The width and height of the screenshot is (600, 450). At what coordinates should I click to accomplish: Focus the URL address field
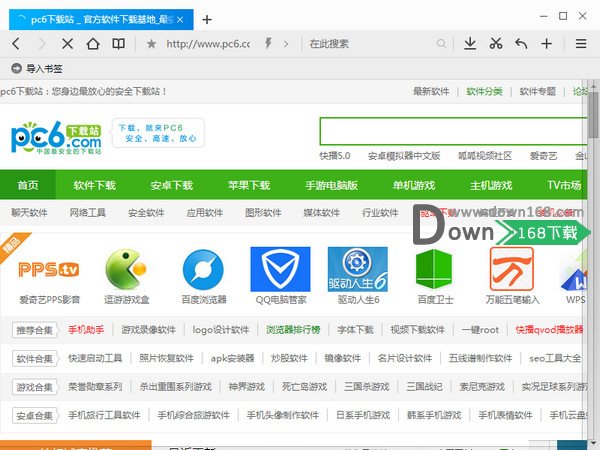[x=208, y=44]
